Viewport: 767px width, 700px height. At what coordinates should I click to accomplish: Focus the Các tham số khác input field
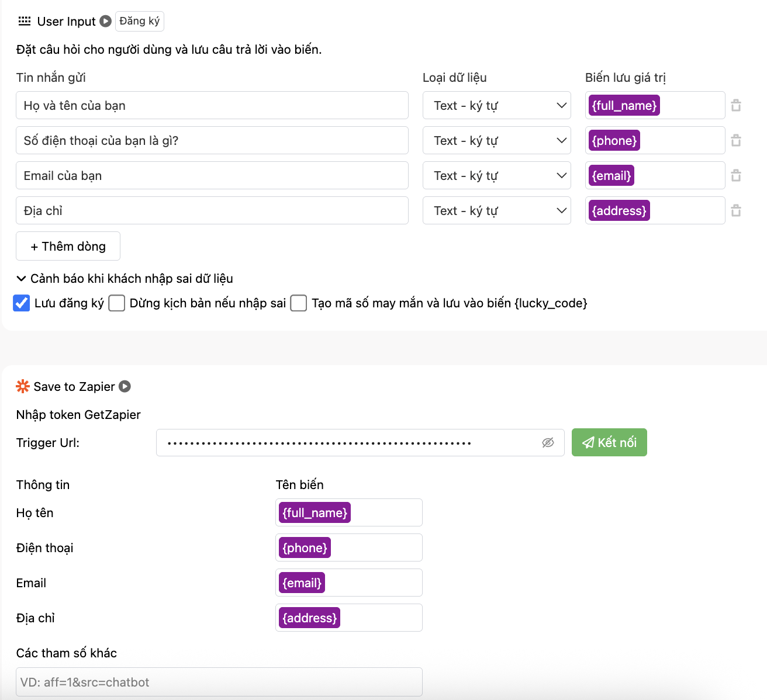click(219, 682)
